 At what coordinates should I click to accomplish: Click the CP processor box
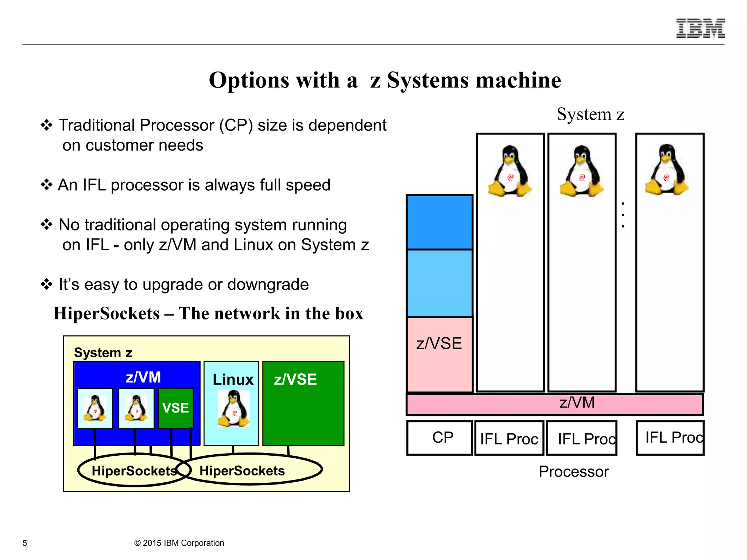coord(440,437)
